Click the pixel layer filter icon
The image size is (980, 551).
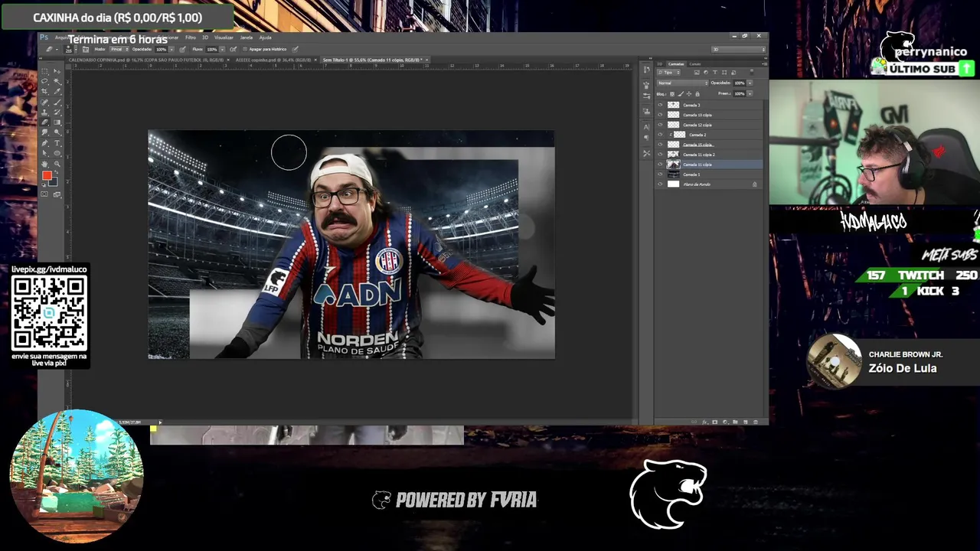tap(697, 73)
